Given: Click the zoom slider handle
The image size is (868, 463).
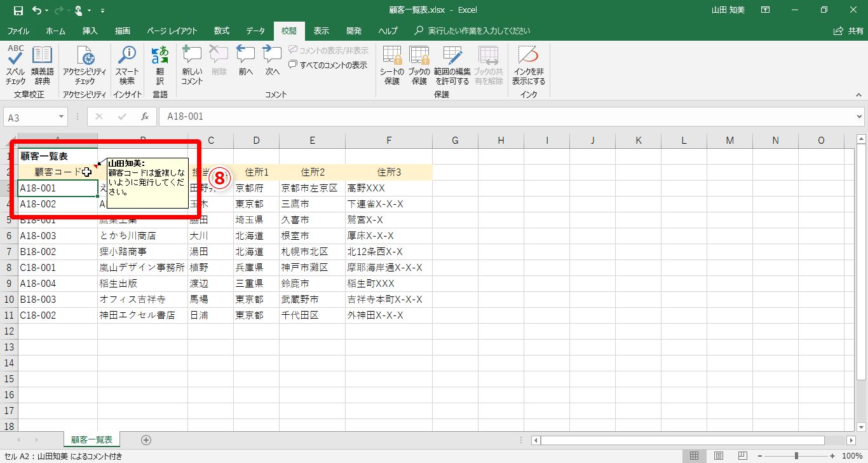Looking at the screenshot, I should coord(796,456).
